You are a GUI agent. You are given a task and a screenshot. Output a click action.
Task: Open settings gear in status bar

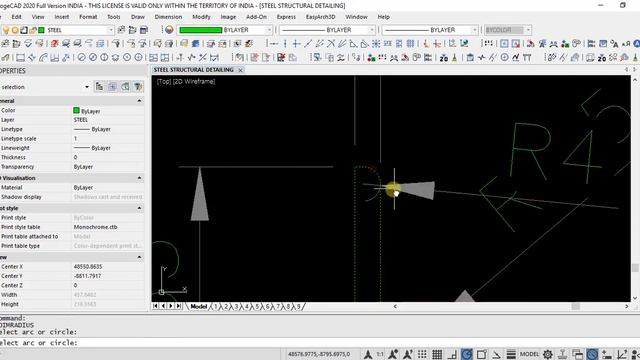pyautogui.click(x=548, y=354)
